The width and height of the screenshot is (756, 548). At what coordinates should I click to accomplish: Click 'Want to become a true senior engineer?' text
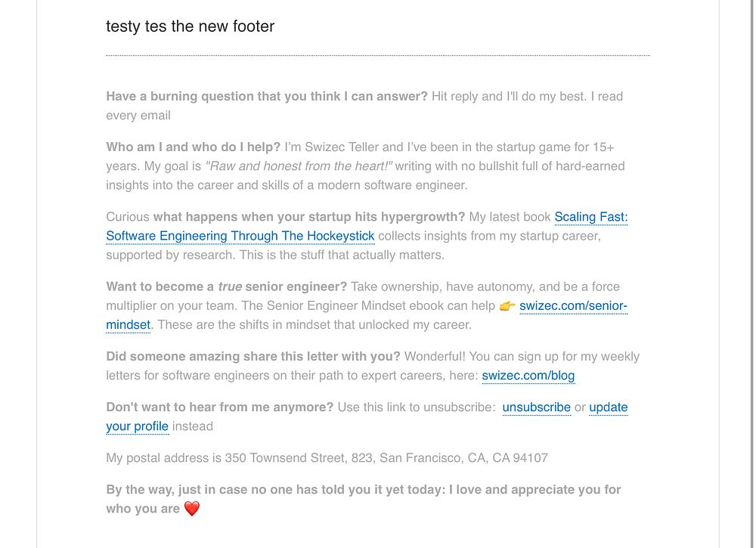227,286
